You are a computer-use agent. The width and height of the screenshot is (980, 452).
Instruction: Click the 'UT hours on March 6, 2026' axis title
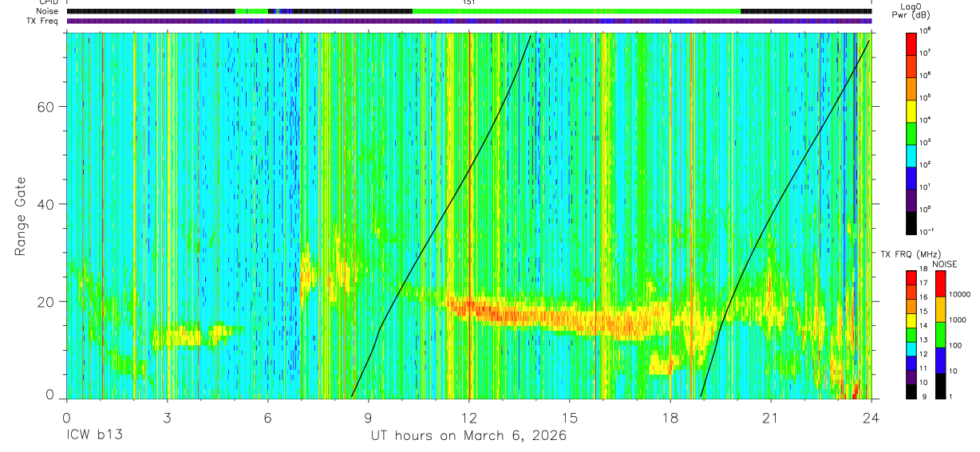coord(468,436)
